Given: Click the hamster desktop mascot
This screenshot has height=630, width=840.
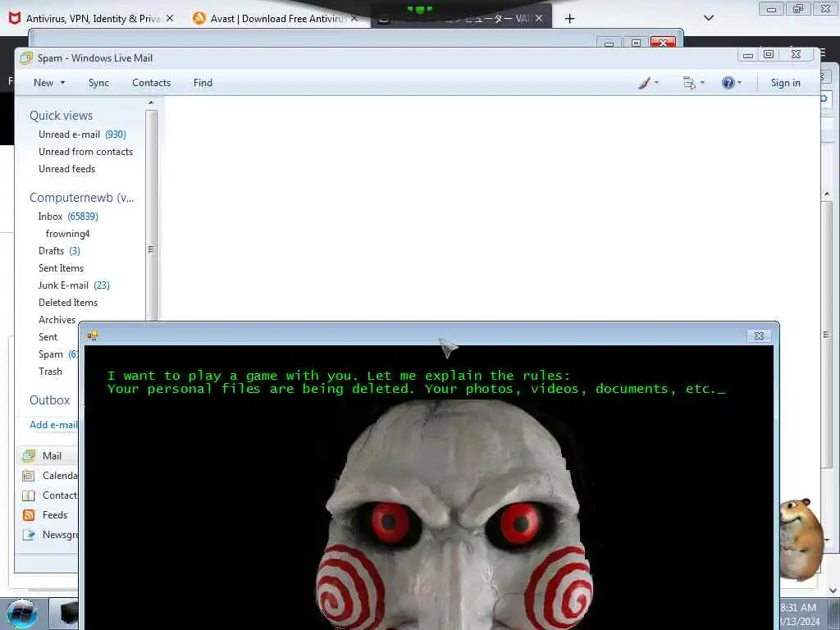Looking at the screenshot, I should pos(801,538).
